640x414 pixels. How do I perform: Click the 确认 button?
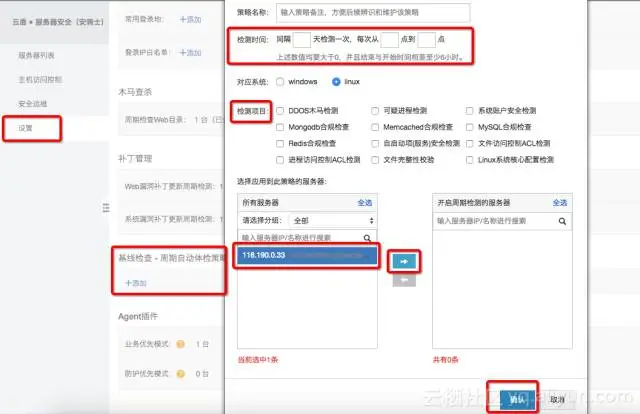[517, 399]
